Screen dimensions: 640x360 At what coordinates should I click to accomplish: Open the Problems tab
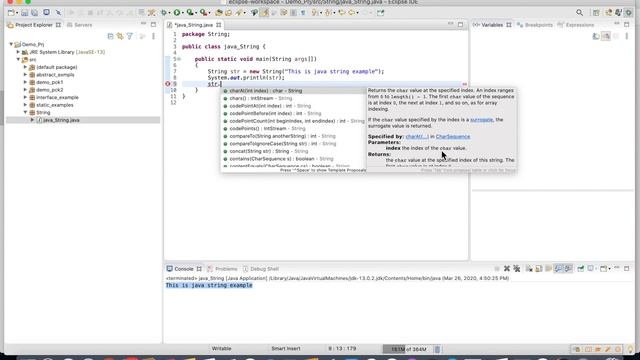[x=222, y=269]
